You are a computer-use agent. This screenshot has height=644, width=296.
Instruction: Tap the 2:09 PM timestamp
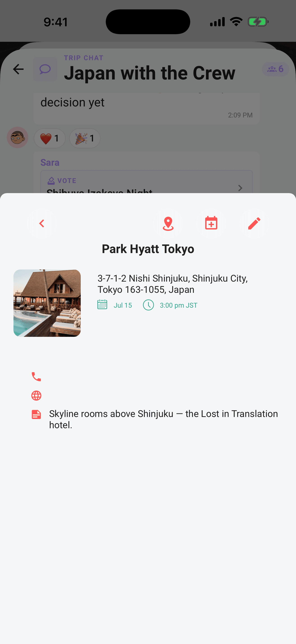pyautogui.click(x=240, y=115)
